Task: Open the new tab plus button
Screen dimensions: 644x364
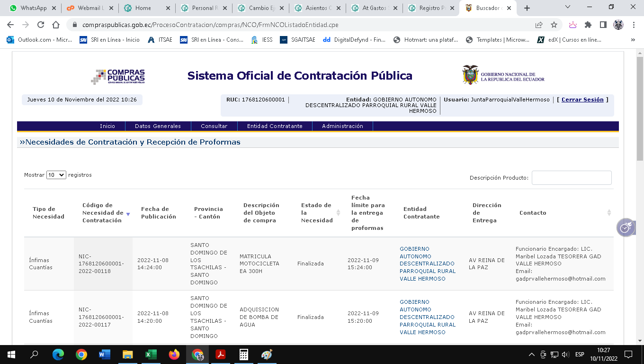Action: click(527, 8)
